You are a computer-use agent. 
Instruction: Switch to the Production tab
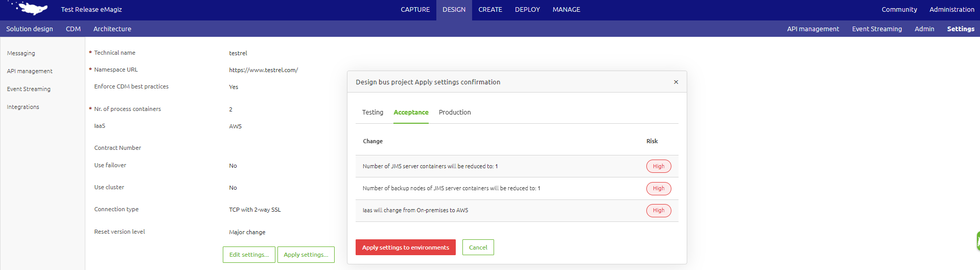[x=455, y=112]
